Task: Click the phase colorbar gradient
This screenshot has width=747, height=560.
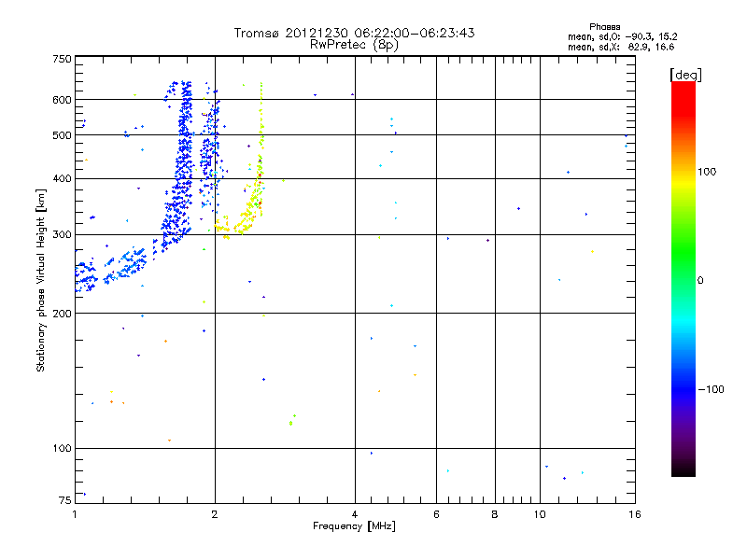Action: (684, 279)
